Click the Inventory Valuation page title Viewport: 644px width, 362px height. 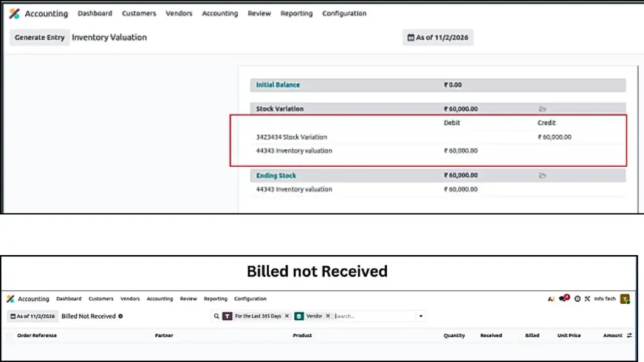click(x=109, y=37)
